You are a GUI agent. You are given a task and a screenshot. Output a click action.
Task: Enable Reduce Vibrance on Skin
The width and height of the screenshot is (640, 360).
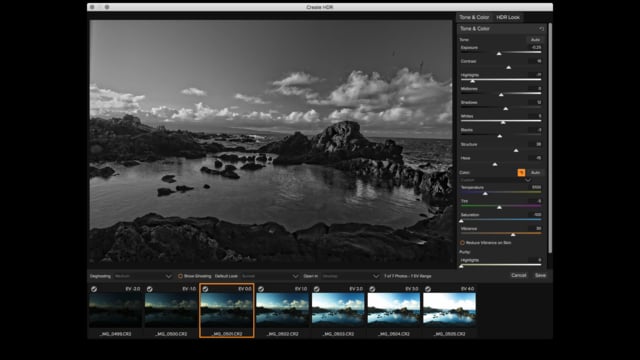462,243
